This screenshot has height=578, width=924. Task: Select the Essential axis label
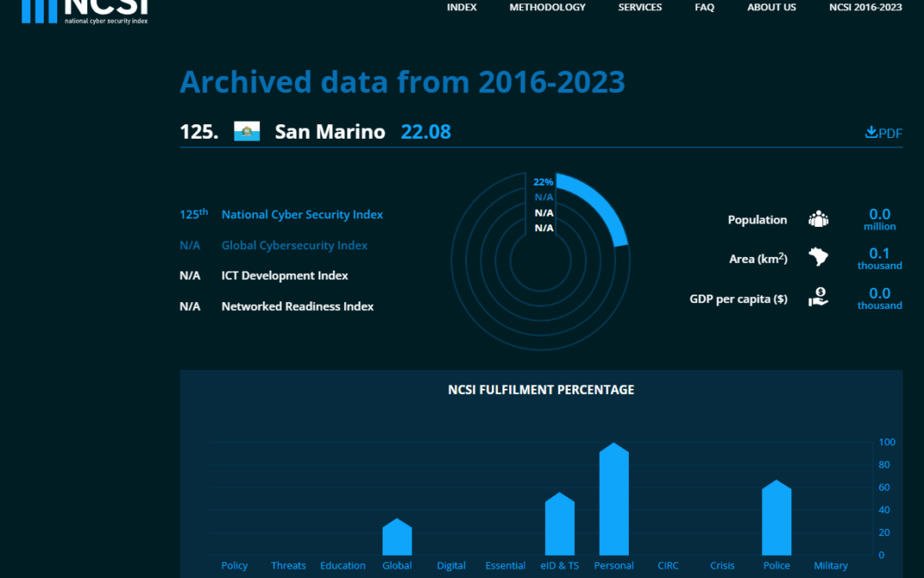click(x=506, y=565)
